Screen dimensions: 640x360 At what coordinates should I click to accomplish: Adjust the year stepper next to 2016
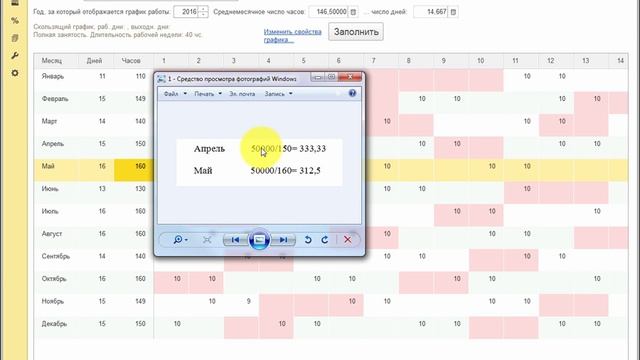pos(203,12)
